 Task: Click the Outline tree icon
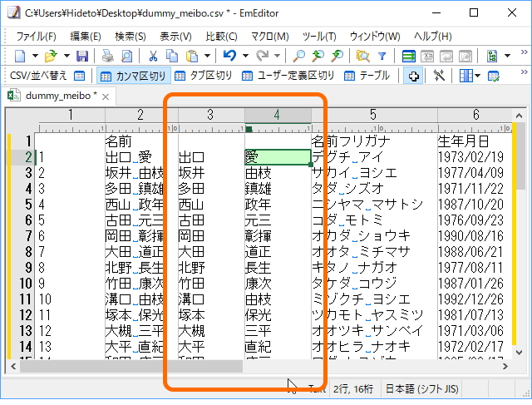pos(492,56)
